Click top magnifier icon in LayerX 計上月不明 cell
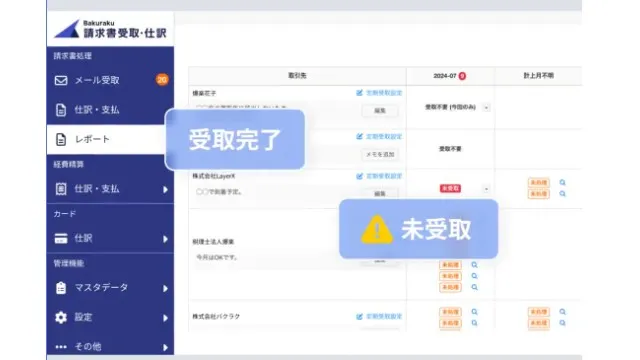Viewport: 640px width, 360px height. click(x=562, y=182)
